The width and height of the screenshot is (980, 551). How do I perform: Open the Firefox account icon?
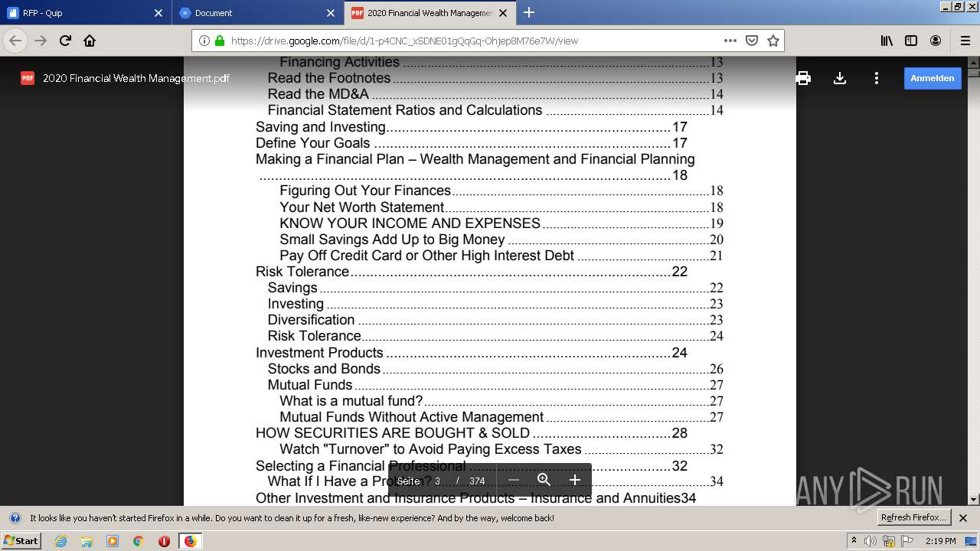(936, 41)
